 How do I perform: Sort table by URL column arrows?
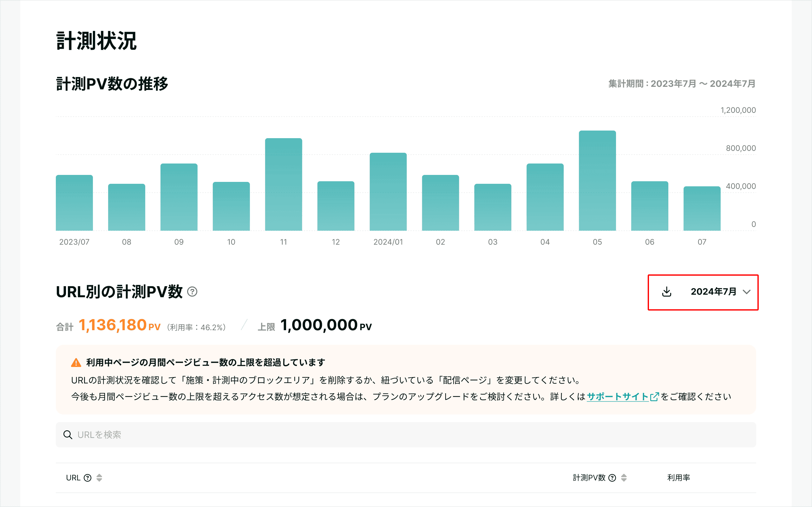tap(99, 478)
